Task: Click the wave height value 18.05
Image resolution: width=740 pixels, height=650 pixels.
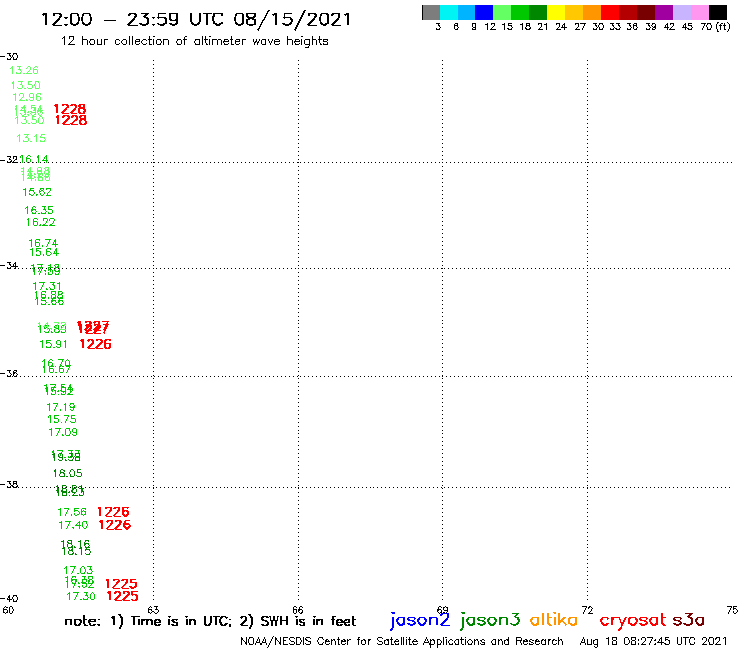Action: click(x=67, y=473)
